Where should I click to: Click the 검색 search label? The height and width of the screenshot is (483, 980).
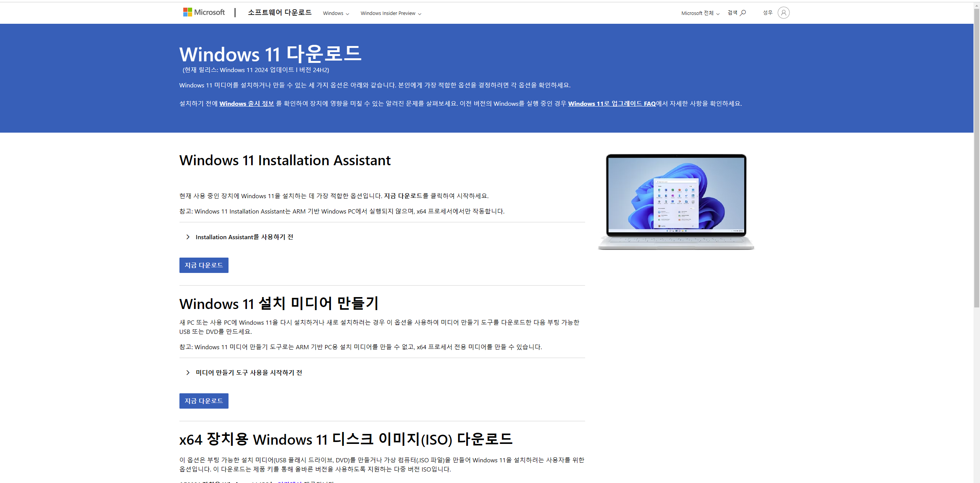[732, 13]
